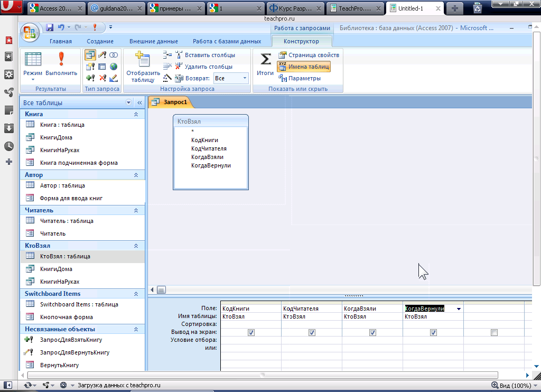Click Отобразить таблицу icon
Image resolution: width=541 pixels, height=392 pixels.
pos(143,67)
